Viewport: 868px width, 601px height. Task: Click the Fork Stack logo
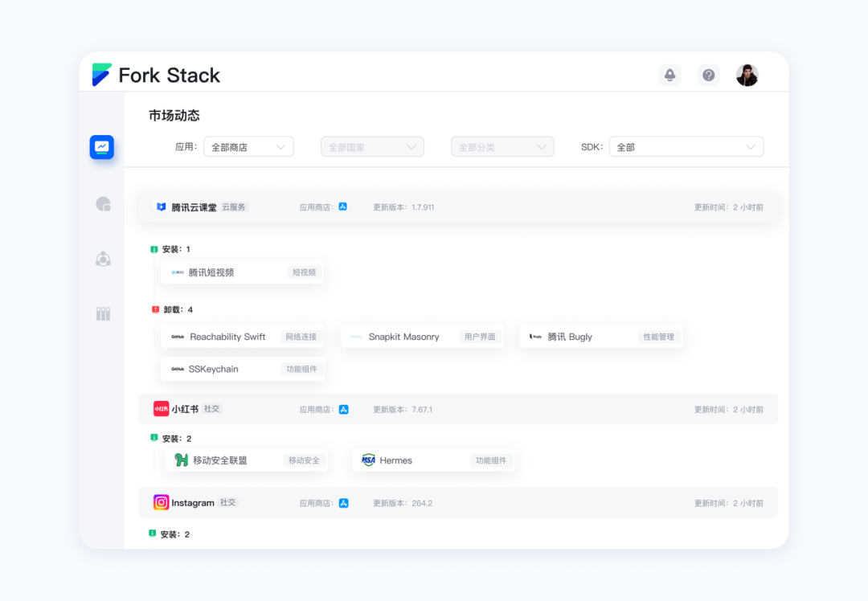click(156, 75)
